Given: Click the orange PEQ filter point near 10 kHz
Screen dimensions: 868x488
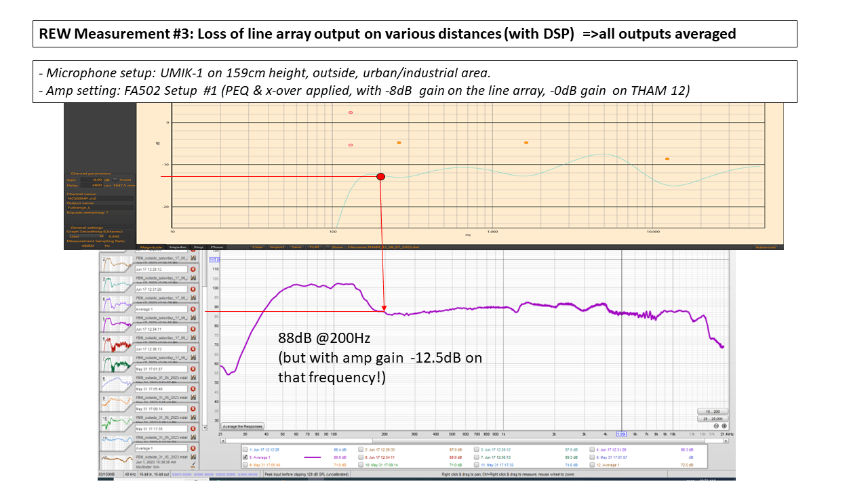Looking at the screenshot, I should [x=667, y=159].
